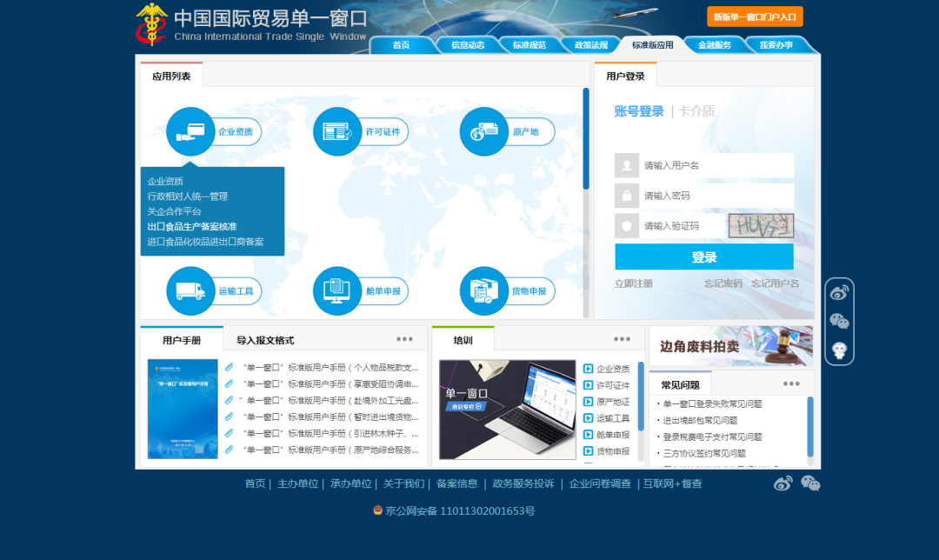Image resolution: width=939 pixels, height=560 pixels.
Task: Open the 舱单申报 training link
Action: tap(613, 435)
